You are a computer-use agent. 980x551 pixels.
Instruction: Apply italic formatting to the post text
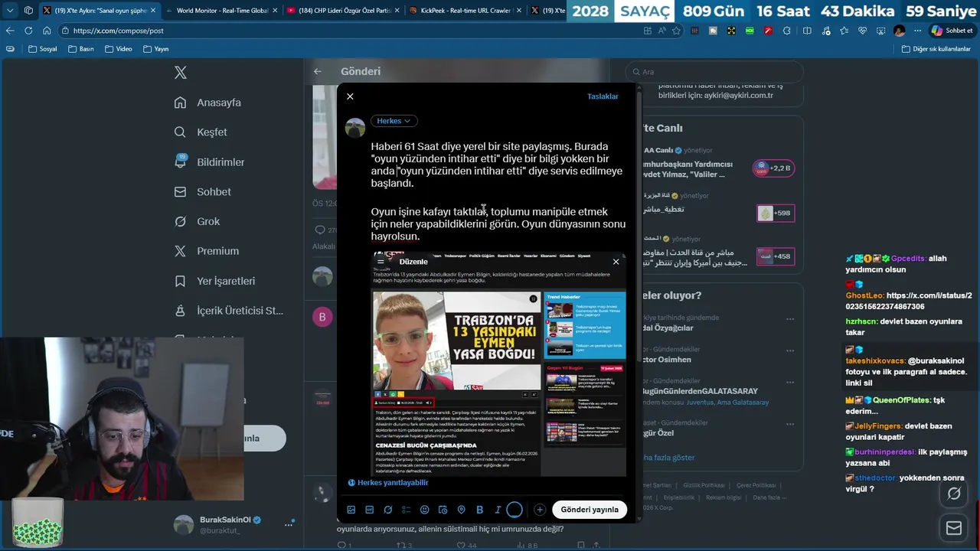coord(498,510)
